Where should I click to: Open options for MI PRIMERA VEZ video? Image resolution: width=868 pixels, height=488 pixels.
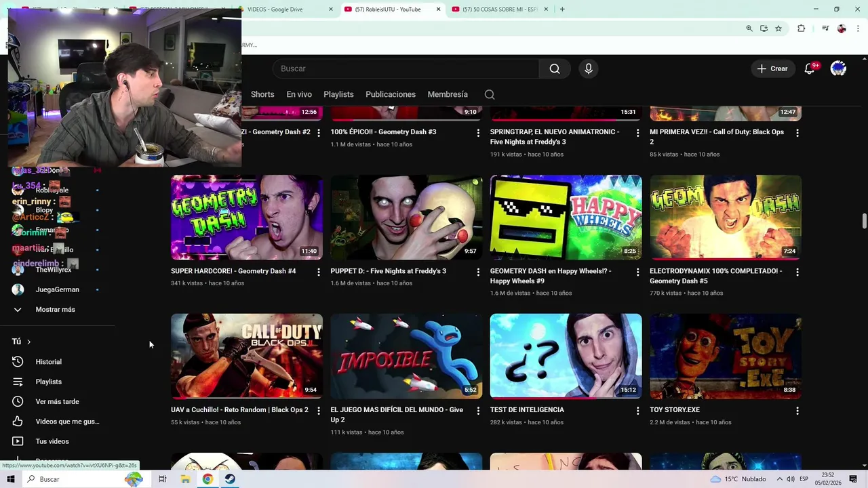click(x=797, y=133)
